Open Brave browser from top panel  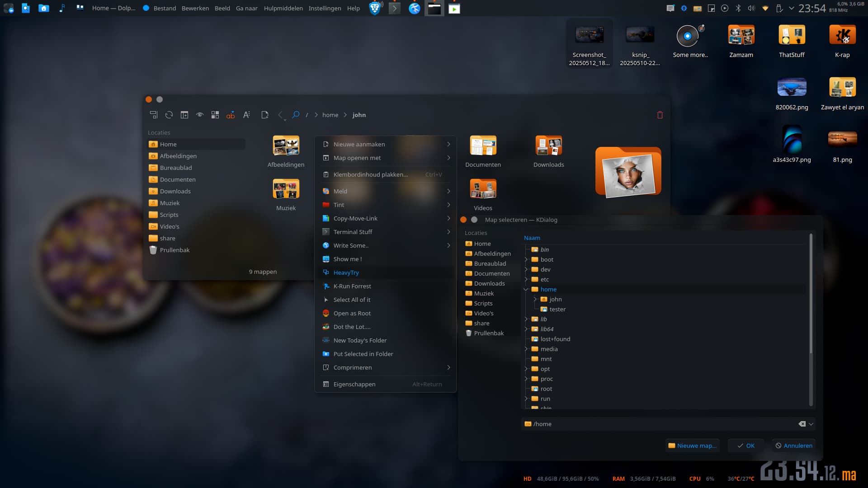click(x=375, y=8)
